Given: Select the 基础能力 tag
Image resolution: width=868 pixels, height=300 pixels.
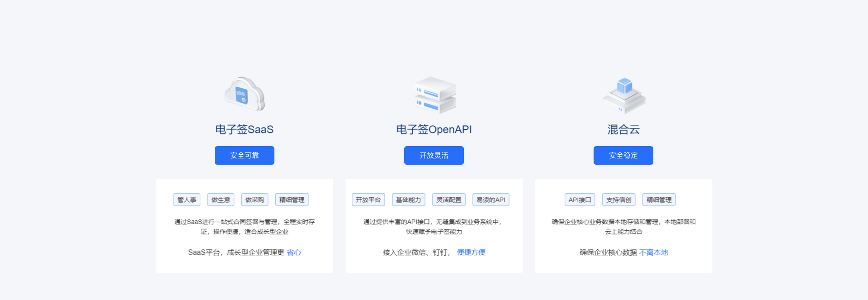Looking at the screenshot, I should coord(408,200).
